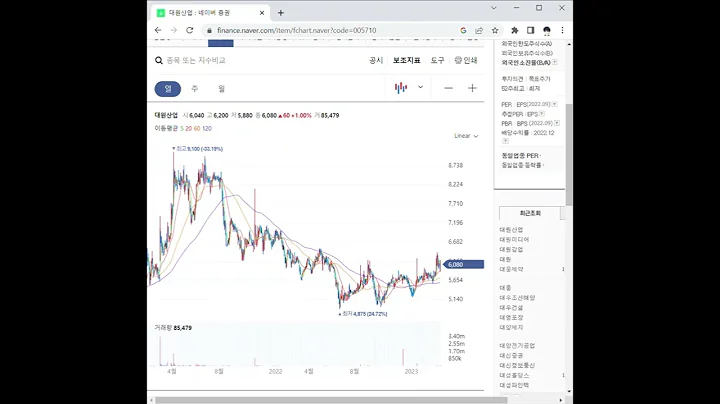Click the 최저 4,875 low label
Screen dimensions: 720x404
point(363,314)
